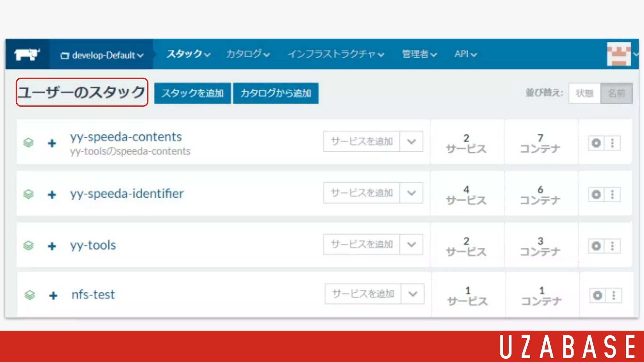Sort stacks by 状態 (state)
Image resolution: width=644 pixels, height=362 pixels.
[x=584, y=93]
